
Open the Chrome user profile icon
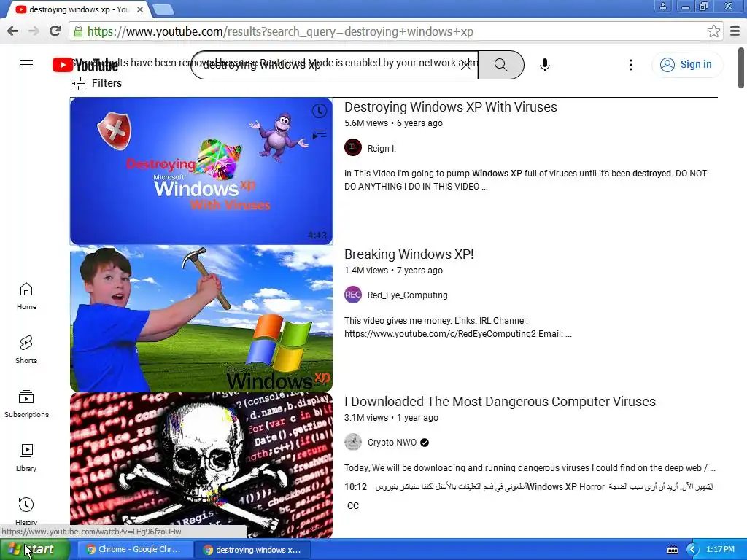point(662,6)
